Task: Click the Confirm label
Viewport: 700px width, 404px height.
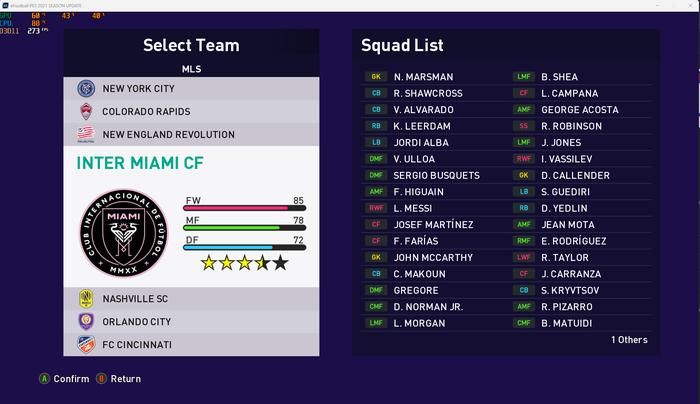Action: click(71, 379)
